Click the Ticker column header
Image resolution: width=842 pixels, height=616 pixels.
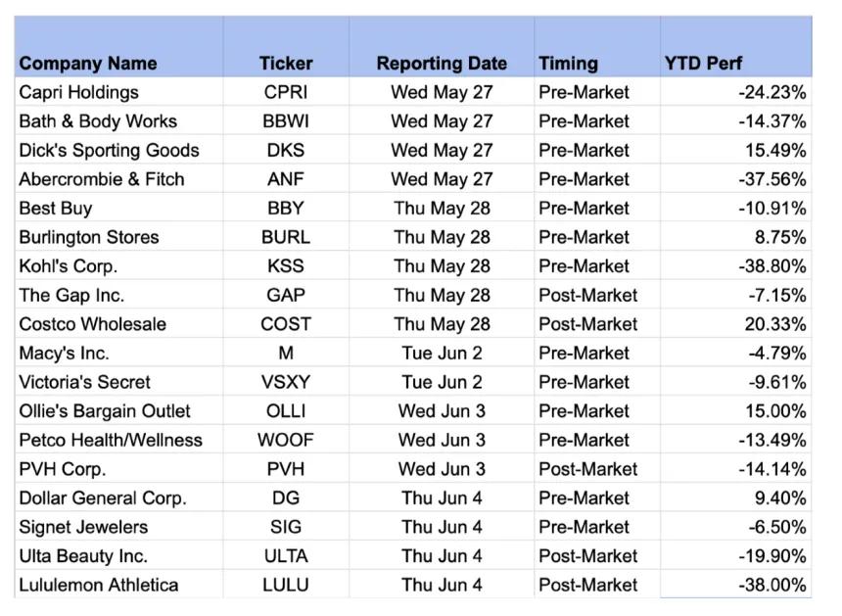[286, 47]
